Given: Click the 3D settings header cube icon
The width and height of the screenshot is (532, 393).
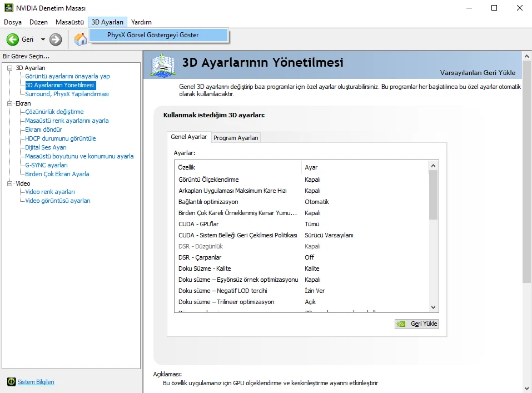Looking at the screenshot, I should 163,66.
